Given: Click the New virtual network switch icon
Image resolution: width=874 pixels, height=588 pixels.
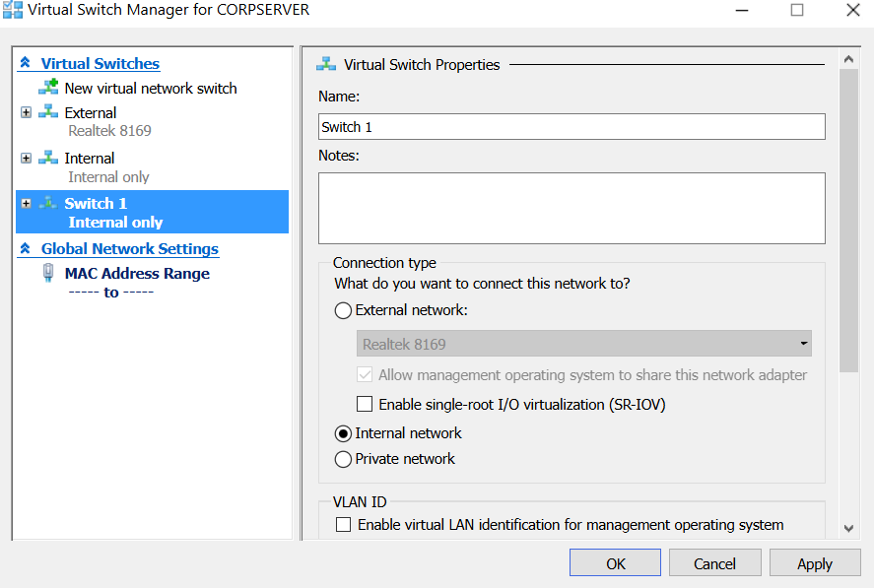Looking at the screenshot, I should [x=48, y=88].
